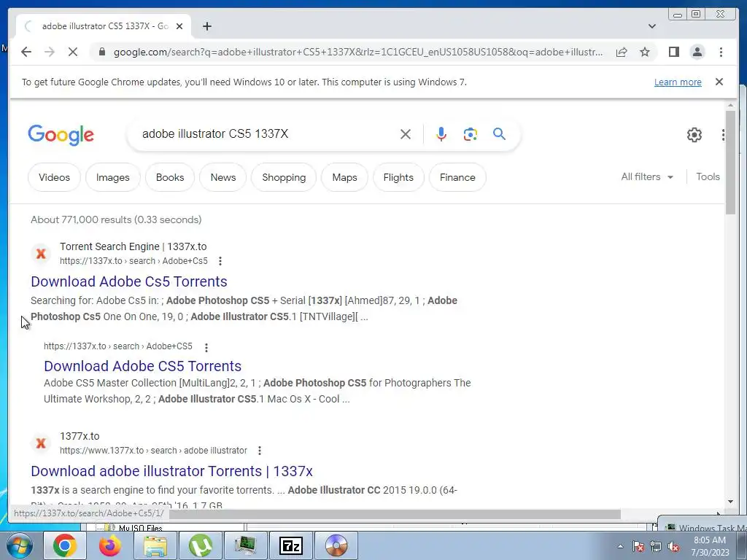Open more options for 1337x.to search Adobe+Cs5
The width and height of the screenshot is (747, 560).
pos(220,261)
